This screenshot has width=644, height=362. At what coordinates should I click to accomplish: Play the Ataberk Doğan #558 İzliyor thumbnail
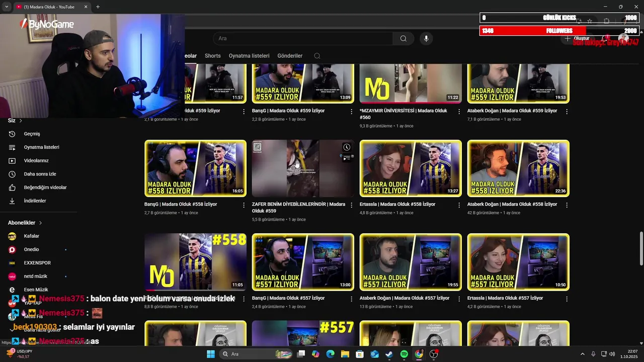coord(518,168)
